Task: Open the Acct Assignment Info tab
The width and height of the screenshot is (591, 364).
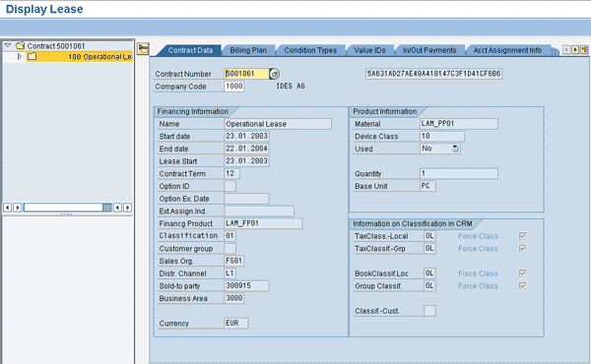Action: pyautogui.click(x=507, y=50)
